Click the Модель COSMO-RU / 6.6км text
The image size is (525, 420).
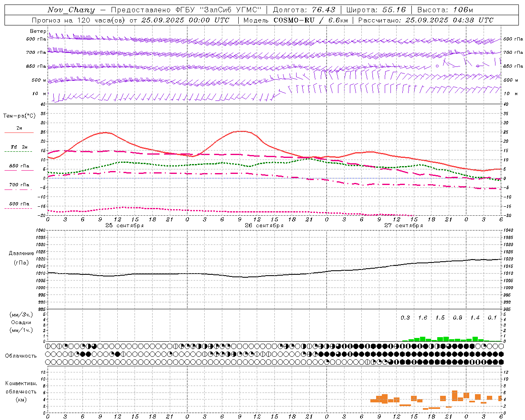click(x=295, y=20)
